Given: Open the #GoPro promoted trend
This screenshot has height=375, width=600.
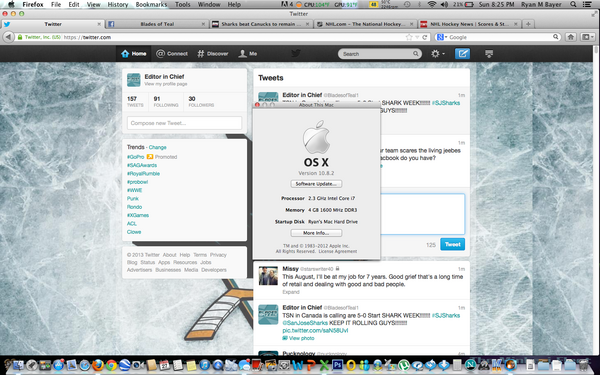Looking at the screenshot, I should [135, 157].
